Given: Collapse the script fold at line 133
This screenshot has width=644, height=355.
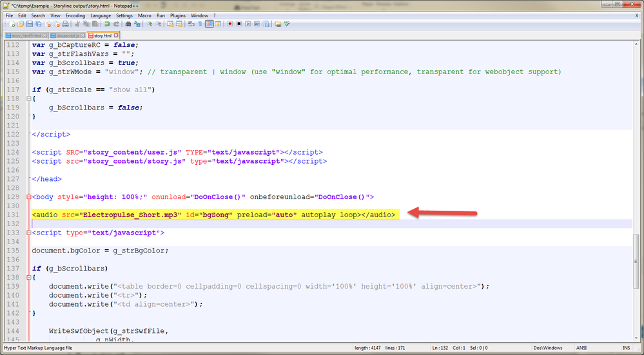Looking at the screenshot, I should 28,233.
